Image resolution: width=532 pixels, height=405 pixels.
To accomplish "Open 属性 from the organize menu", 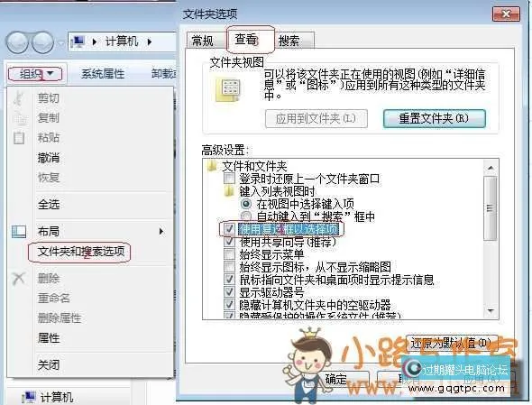I will [48, 338].
